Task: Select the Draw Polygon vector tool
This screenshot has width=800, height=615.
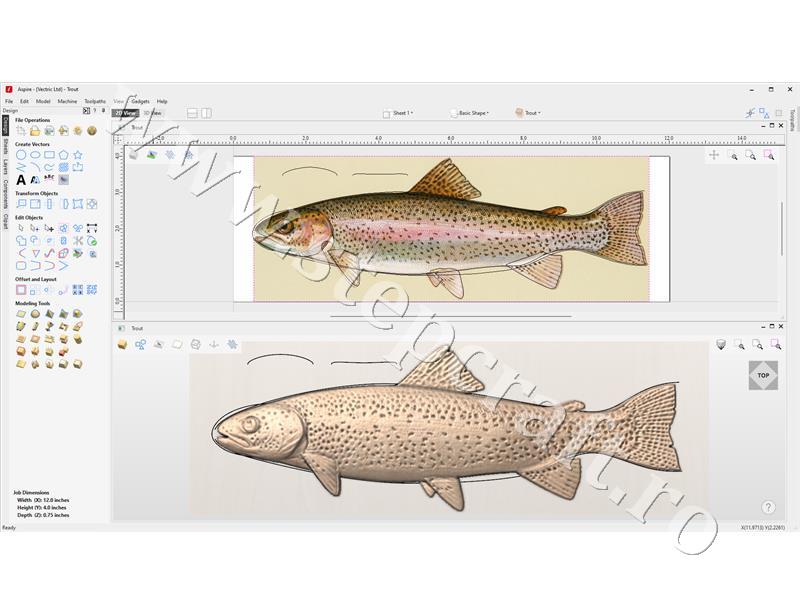Action: pos(64,155)
